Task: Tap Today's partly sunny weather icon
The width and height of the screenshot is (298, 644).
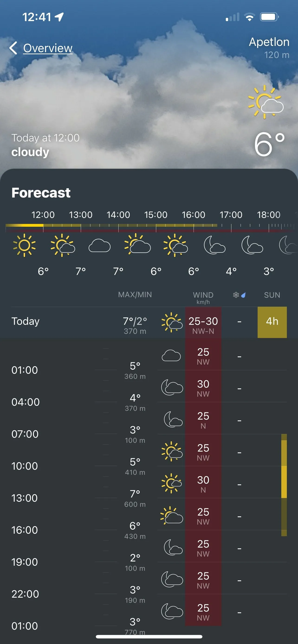Action: [x=172, y=322]
